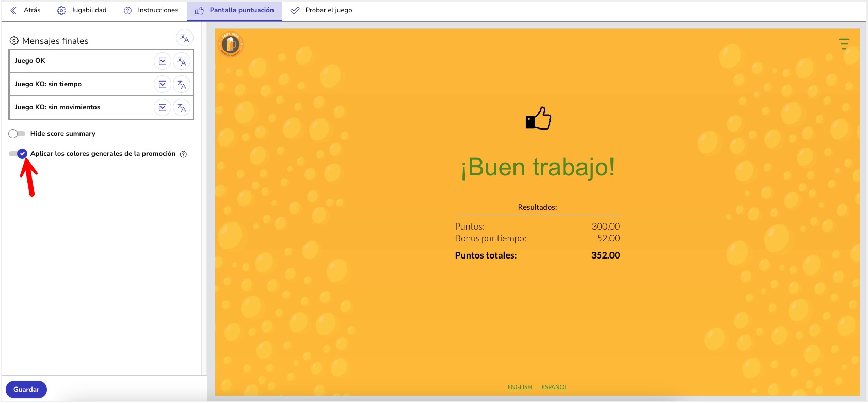The image size is (868, 403).
Task: Click the thumbs-up icon in the preview
Action: pos(538,119)
